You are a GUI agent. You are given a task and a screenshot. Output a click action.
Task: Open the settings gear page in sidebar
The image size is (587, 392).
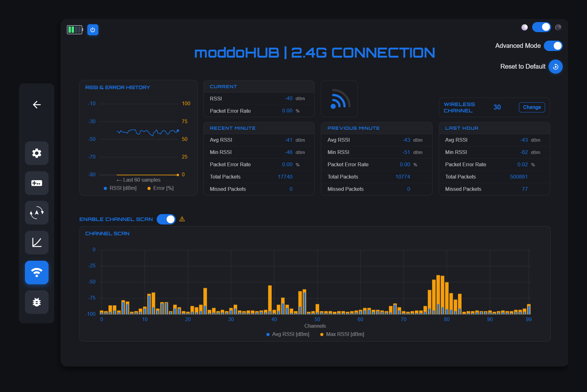coord(36,153)
